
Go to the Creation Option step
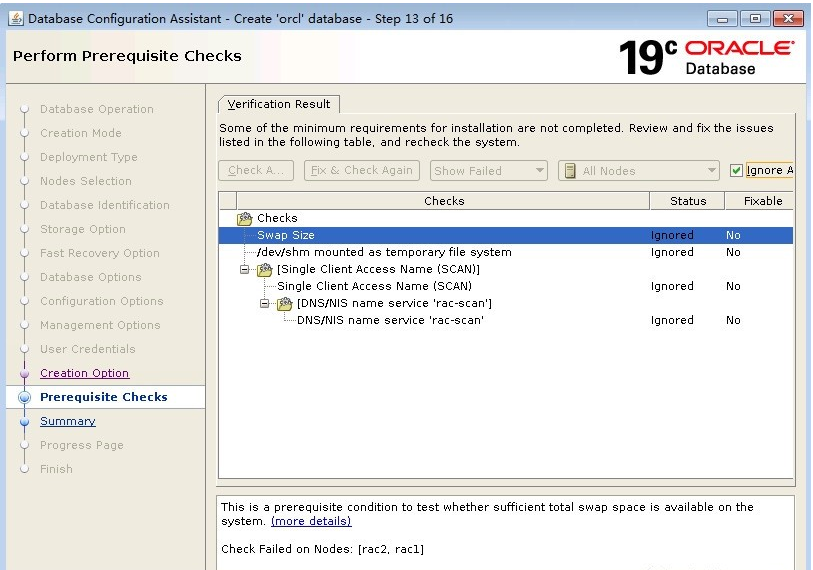tap(84, 373)
